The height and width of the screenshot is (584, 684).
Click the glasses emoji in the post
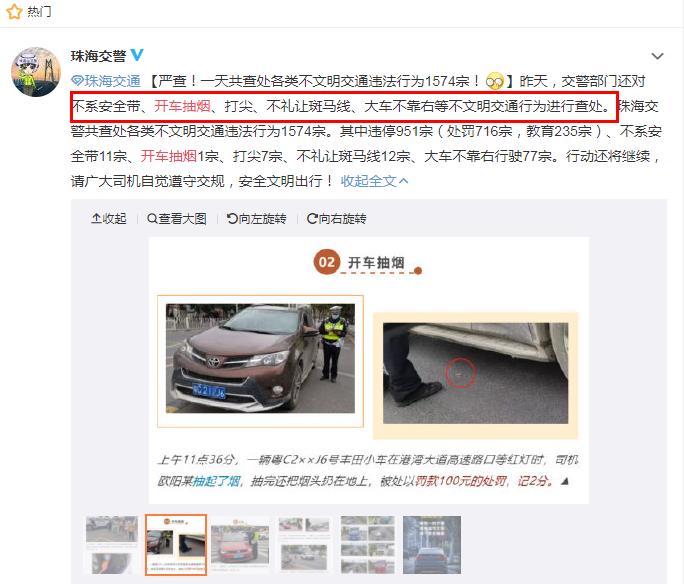[495, 81]
